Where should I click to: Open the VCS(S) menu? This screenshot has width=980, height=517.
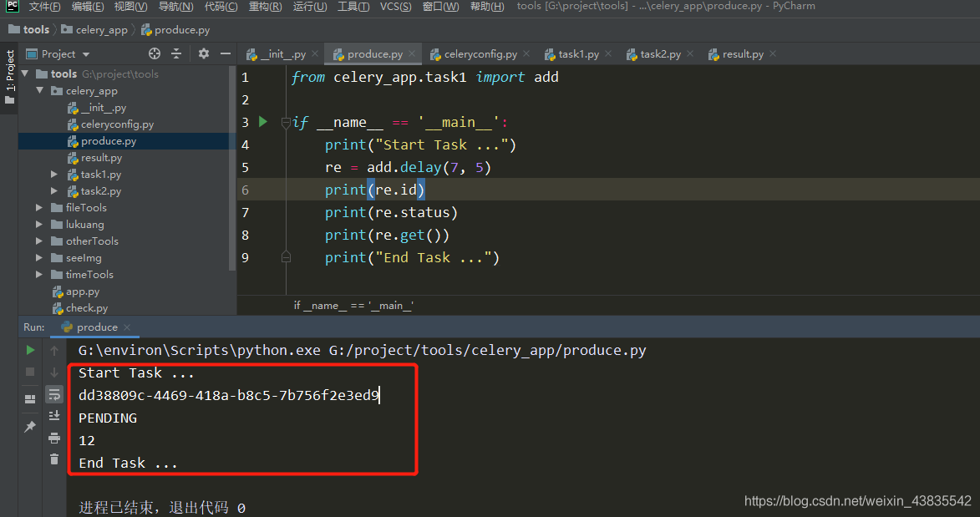click(396, 6)
